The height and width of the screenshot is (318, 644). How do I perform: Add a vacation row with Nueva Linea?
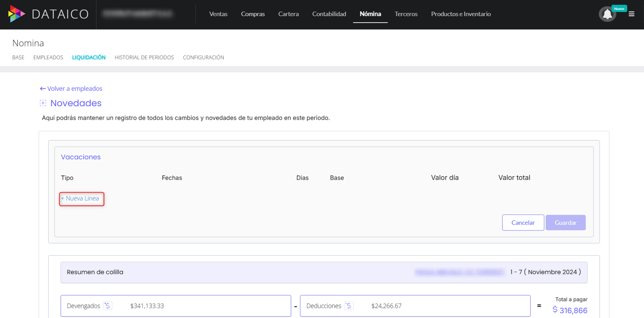tap(82, 199)
